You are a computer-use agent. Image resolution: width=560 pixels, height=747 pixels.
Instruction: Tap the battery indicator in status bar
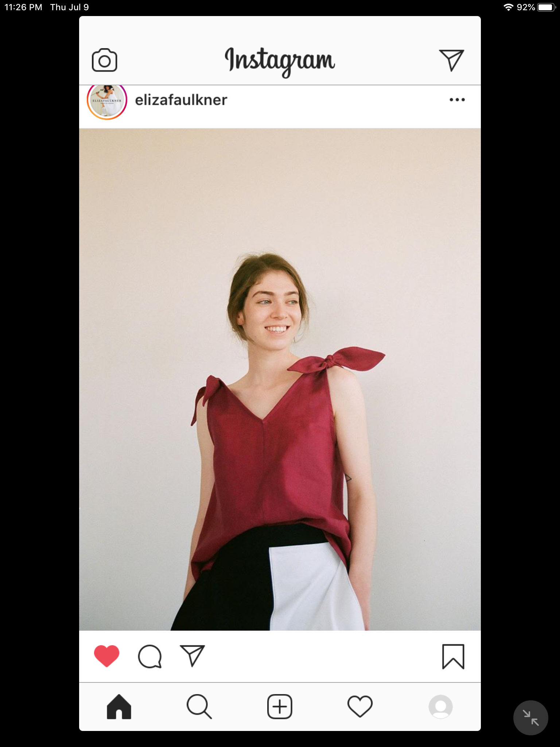click(546, 7)
